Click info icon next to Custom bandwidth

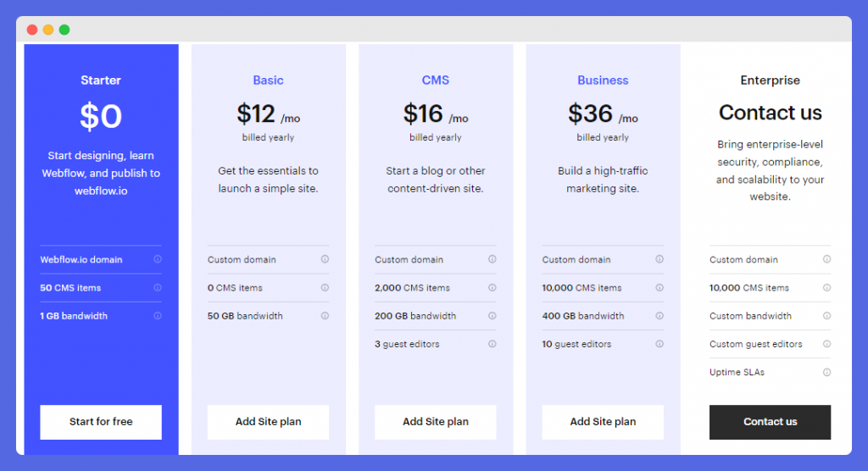click(826, 315)
